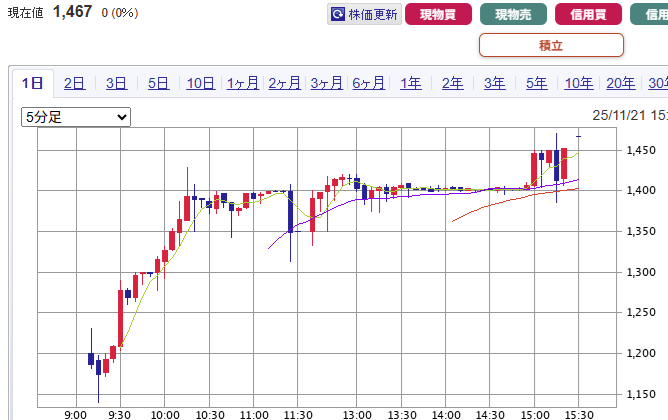This screenshot has width=668, height=420.
Task: Show the 2ヶ月 chart range
Action: [x=285, y=83]
